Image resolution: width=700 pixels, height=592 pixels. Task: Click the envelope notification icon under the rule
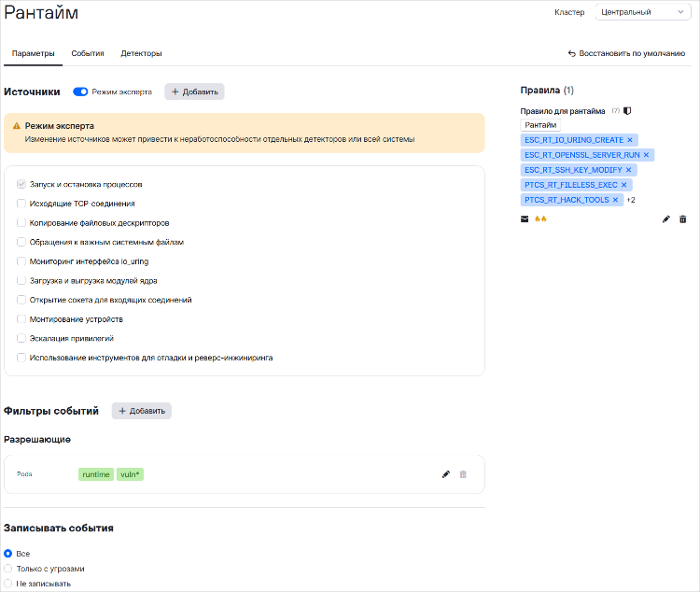525,218
